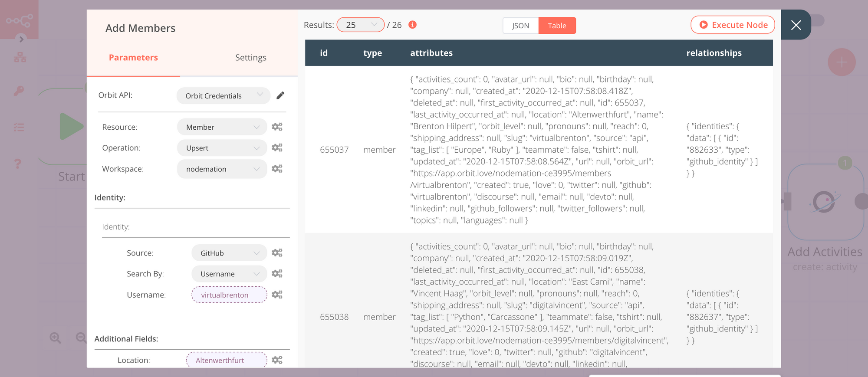Click the type column header
This screenshot has width=868, height=377.
(373, 53)
